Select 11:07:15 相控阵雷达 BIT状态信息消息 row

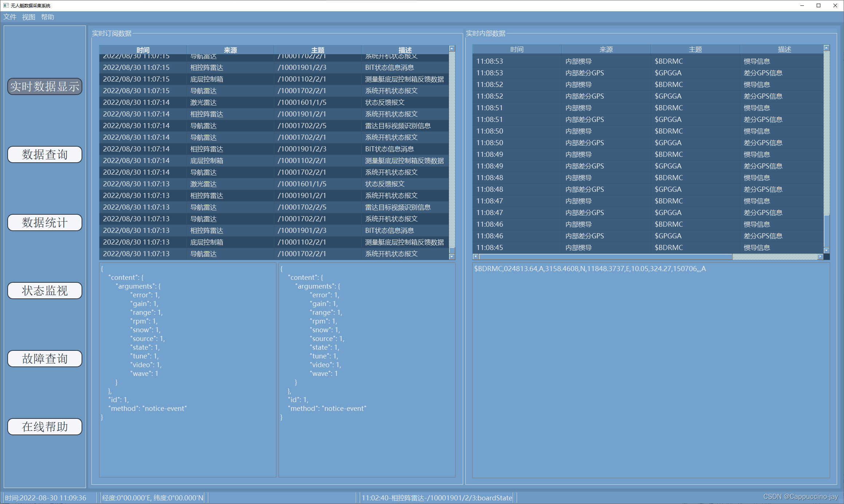pos(274,68)
